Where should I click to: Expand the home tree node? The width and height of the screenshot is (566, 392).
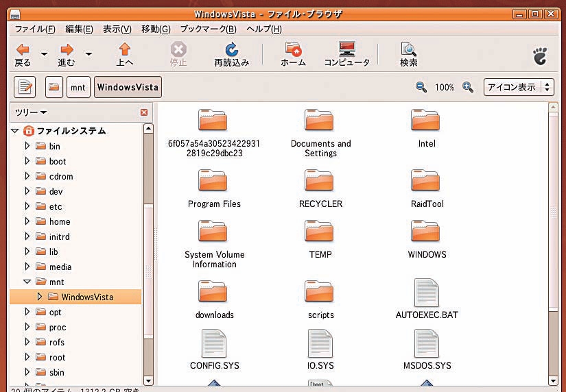[x=27, y=221]
